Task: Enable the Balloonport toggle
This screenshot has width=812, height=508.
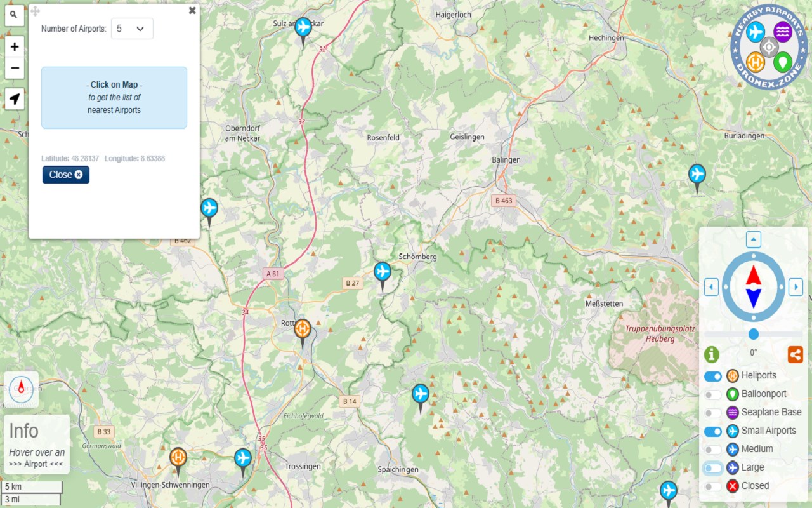Action: [x=713, y=394]
